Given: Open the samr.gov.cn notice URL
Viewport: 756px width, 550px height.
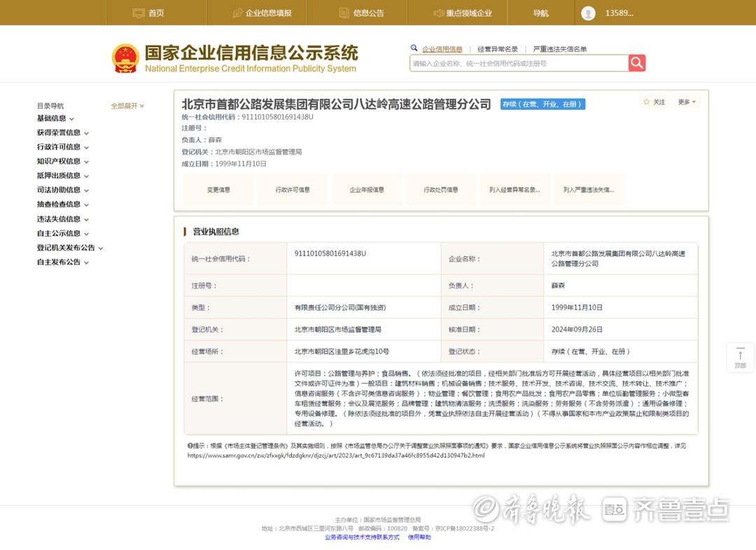Looking at the screenshot, I should coord(336,455).
